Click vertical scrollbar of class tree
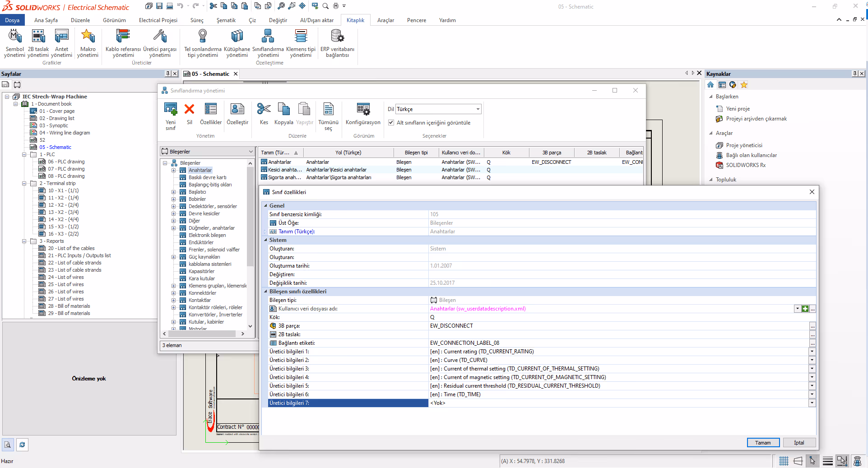This screenshot has height=468, width=868. click(250, 217)
